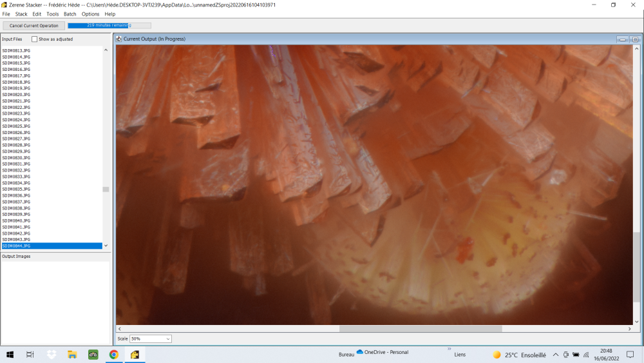
Task: Click output image scroll right arrow
Action: pos(629,329)
